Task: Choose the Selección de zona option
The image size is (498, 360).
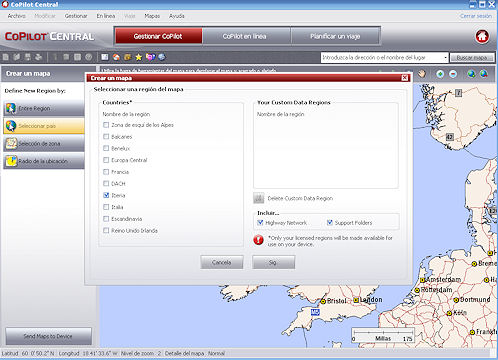Action: (44, 143)
